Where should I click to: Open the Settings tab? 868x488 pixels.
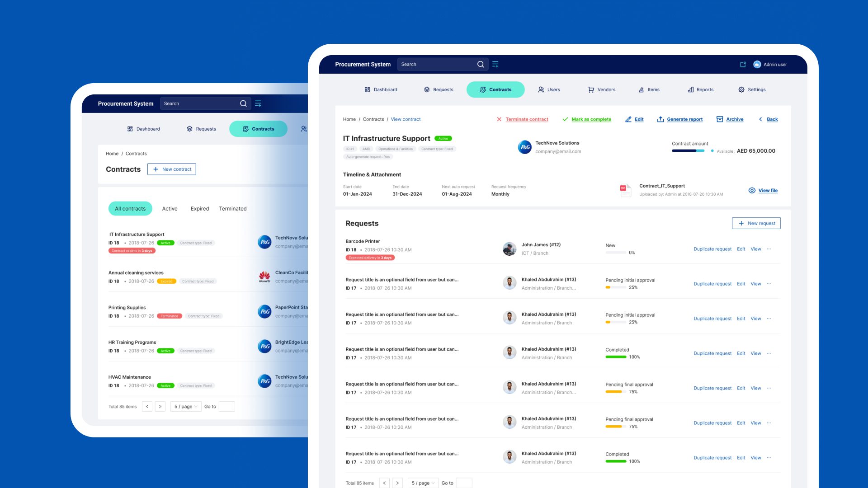[x=752, y=89]
